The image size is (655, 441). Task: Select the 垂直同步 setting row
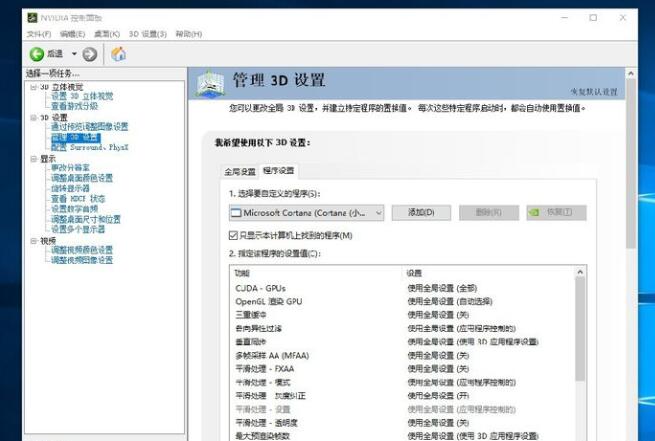[402, 342]
